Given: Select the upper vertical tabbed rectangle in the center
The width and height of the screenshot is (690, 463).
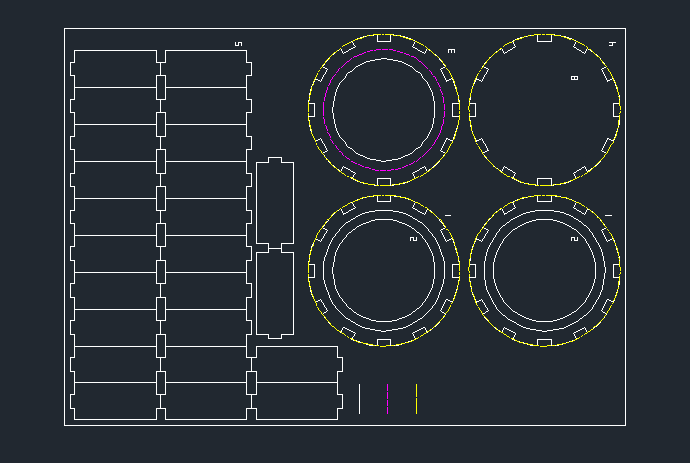Looking at the screenshot, I should pyautogui.click(x=275, y=203).
